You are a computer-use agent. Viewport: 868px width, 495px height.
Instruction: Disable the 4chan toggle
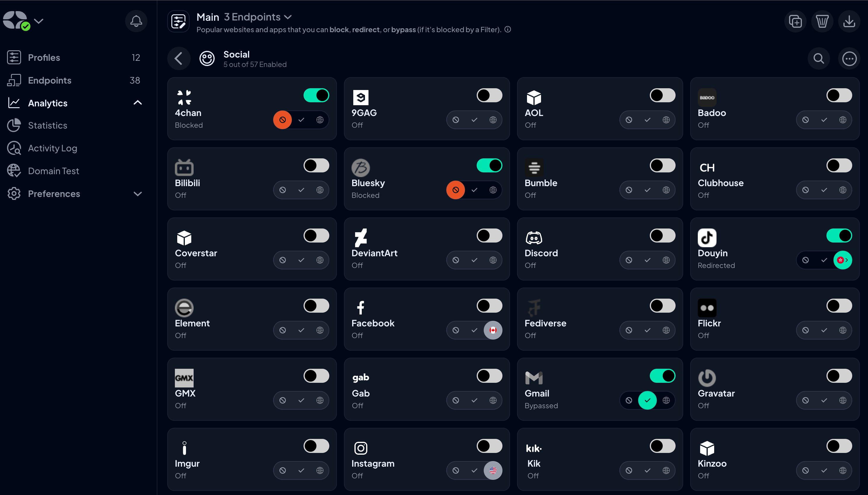tap(316, 95)
